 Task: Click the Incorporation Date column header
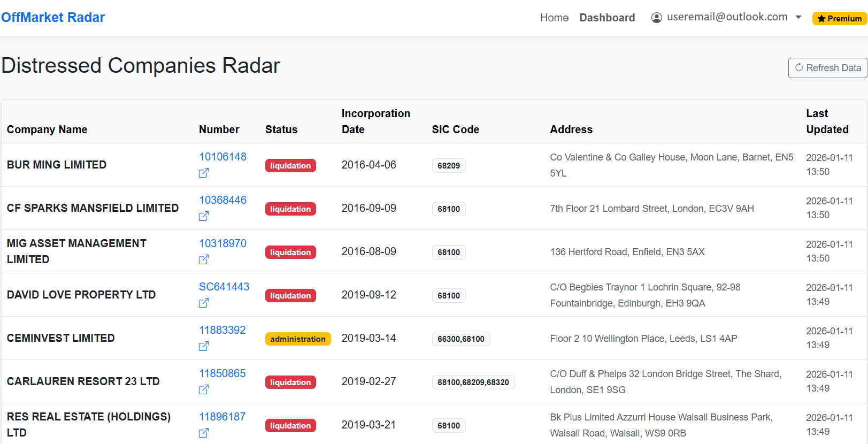click(376, 121)
